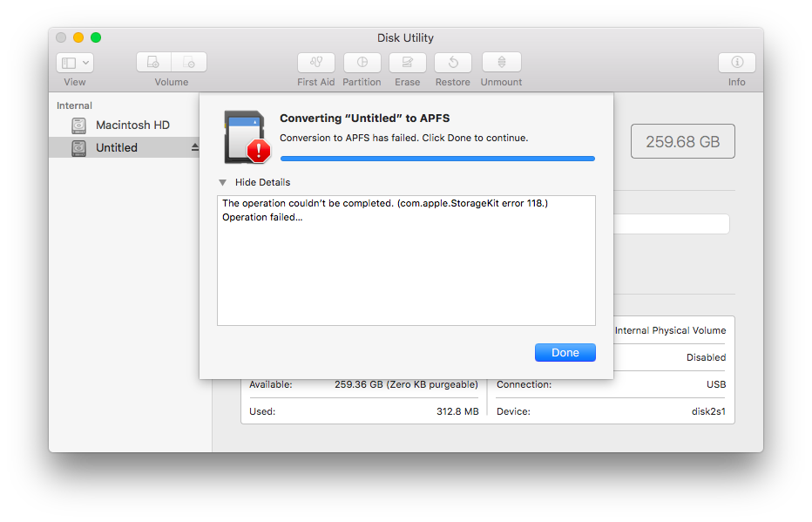The image size is (812, 522).
Task: Click the 259.68 GB capacity indicator
Action: 682,140
